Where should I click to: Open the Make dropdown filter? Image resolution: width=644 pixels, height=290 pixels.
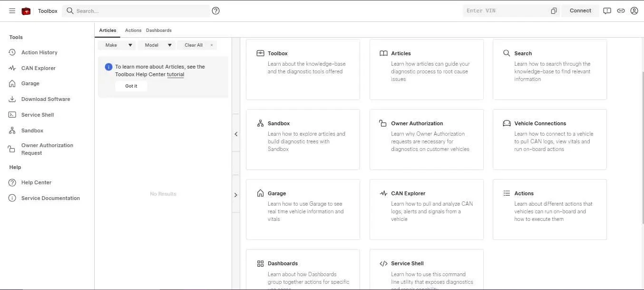coord(117,45)
